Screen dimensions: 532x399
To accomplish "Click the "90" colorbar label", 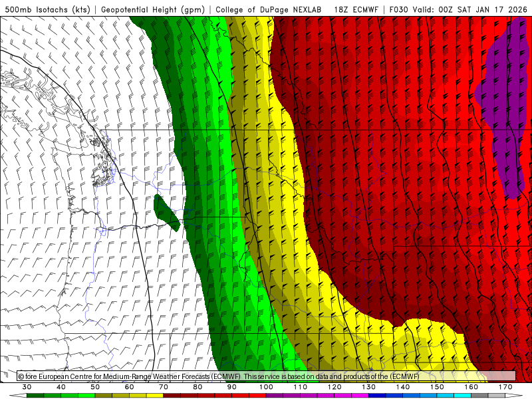I will tap(231, 387).
